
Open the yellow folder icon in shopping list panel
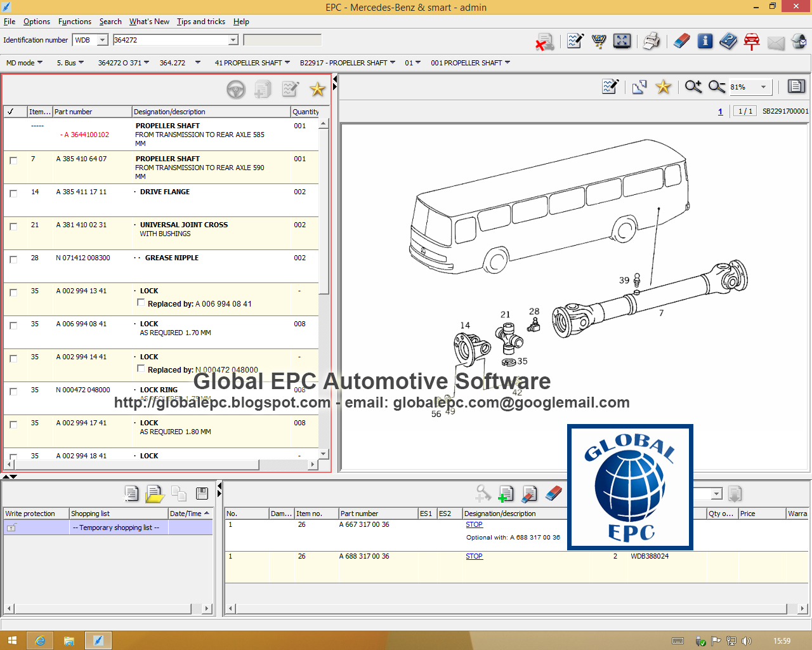pyautogui.click(x=155, y=494)
